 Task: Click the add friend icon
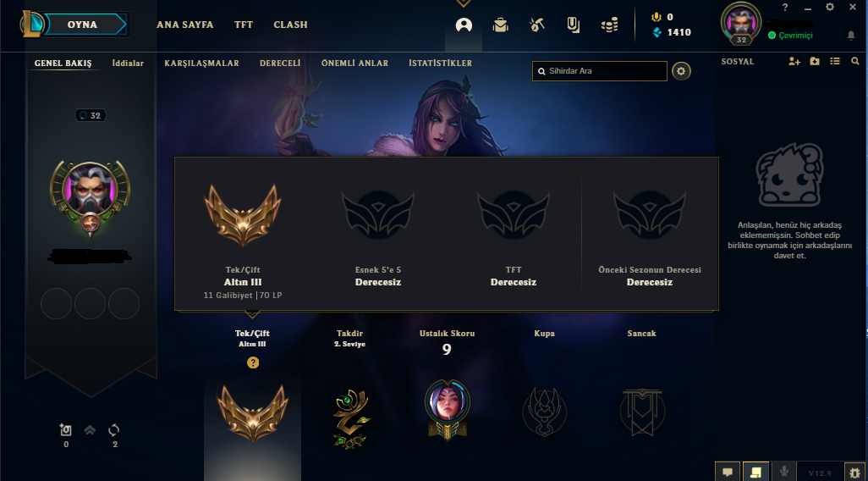tap(794, 62)
